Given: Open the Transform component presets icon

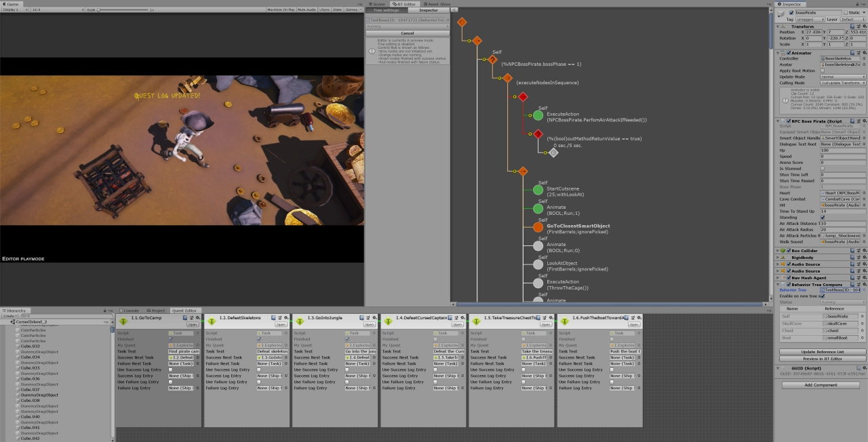Looking at the screenshot, I should point(859,26).
